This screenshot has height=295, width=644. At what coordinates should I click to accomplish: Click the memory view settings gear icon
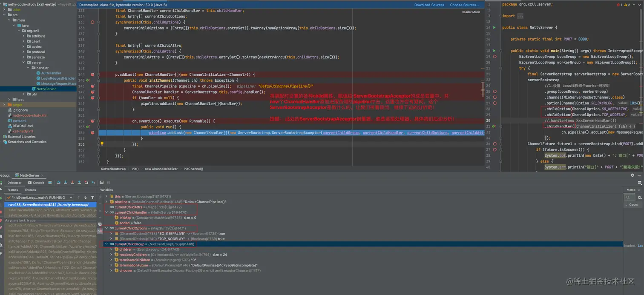[x=639, y=198]
